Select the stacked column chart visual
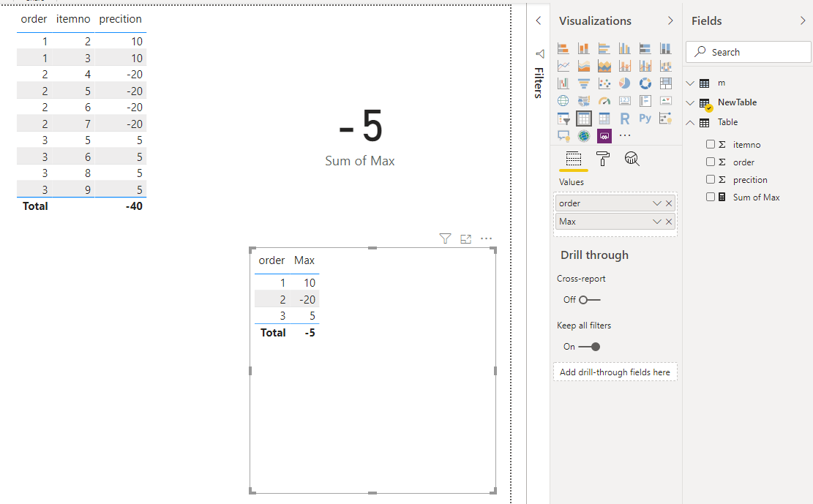813x504 pixels. pyautogui.click(x=584, y=49)
